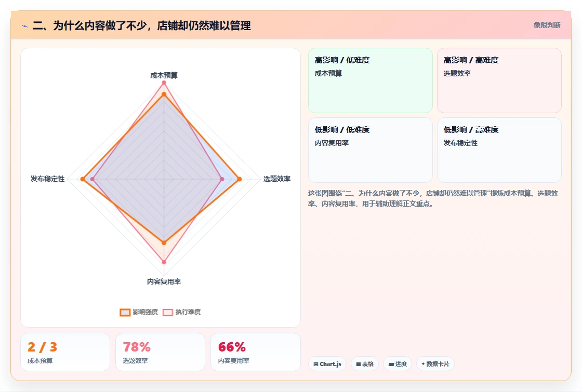
Task: Click the orange data point on 选题效率 axis
Action: click(240, 179)
